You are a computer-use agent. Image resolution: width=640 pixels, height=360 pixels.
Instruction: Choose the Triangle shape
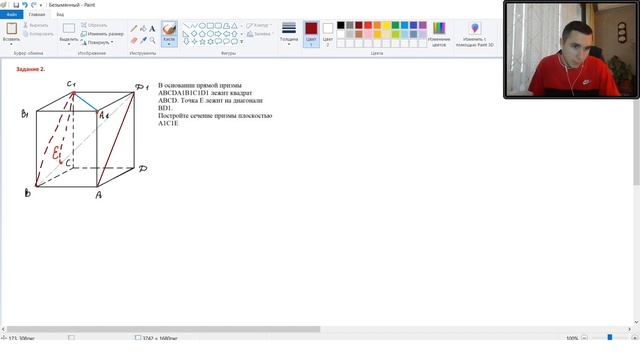pyautogui.click(x=235, y=25)
